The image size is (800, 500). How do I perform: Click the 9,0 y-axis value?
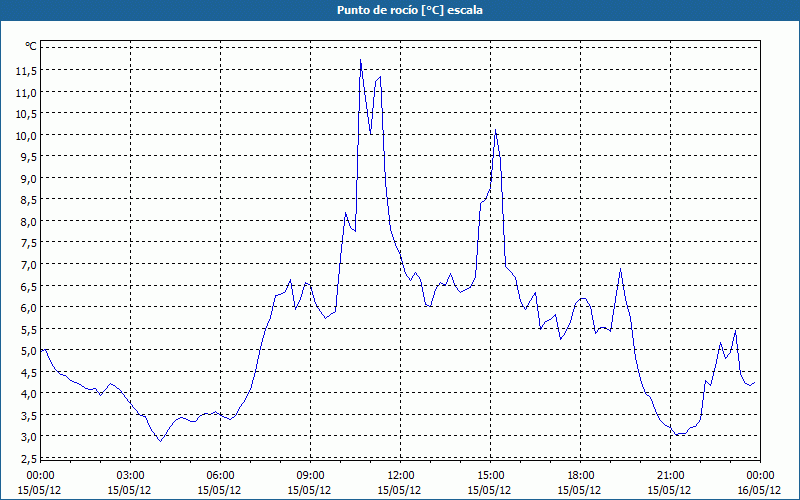click(x=29, y=179)
